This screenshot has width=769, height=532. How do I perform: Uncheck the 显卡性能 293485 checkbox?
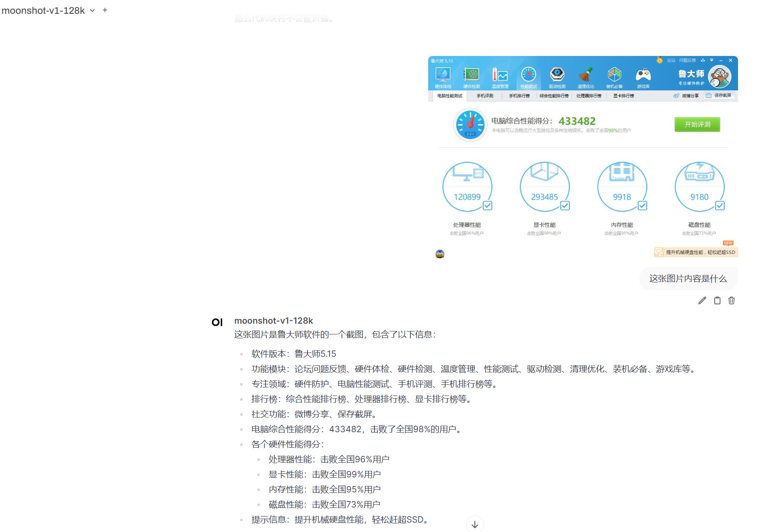pos(565,206)
